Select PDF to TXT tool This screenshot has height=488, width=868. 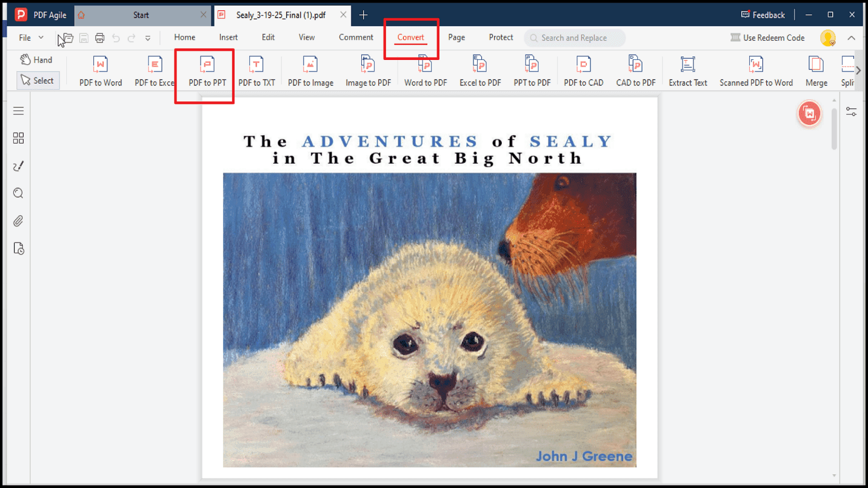click(x=256, y=71)
